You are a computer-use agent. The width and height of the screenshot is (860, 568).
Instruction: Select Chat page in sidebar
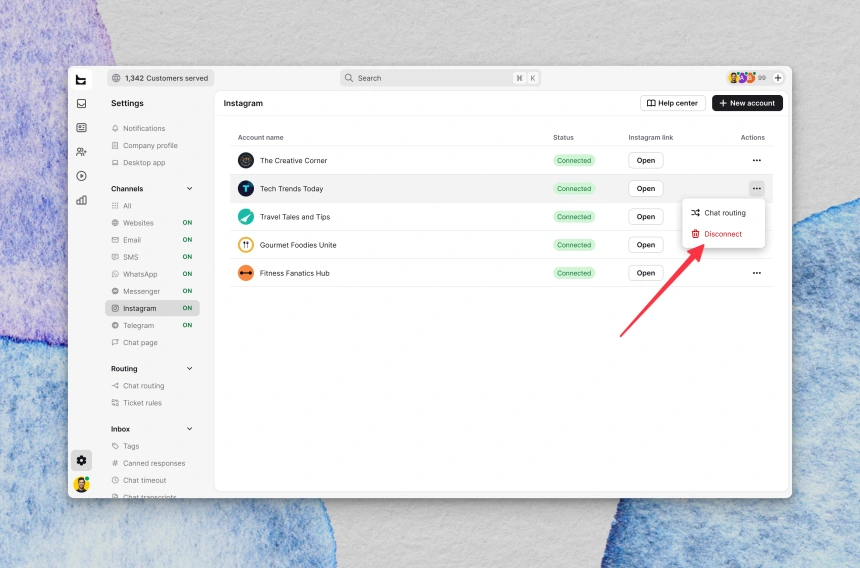(134, 343)
